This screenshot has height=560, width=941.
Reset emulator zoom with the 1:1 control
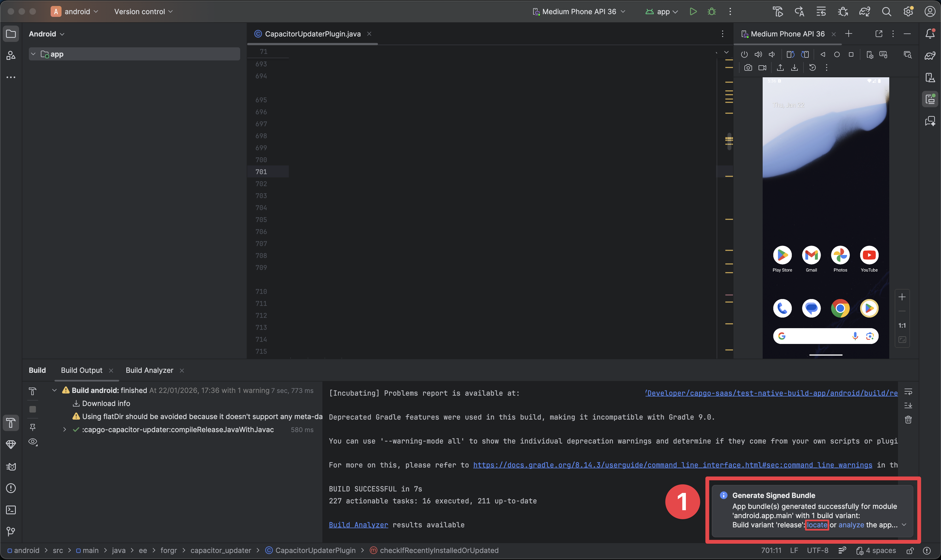(x=903, y=325)
